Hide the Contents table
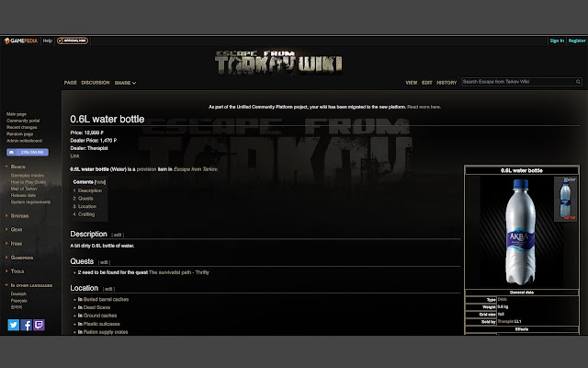Screen dimensions: 588x368 100,182
